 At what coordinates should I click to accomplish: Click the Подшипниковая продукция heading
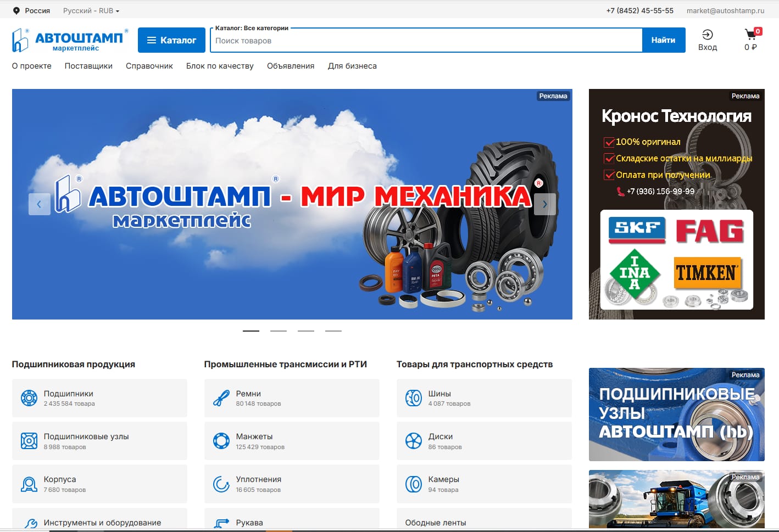[74, 364]
